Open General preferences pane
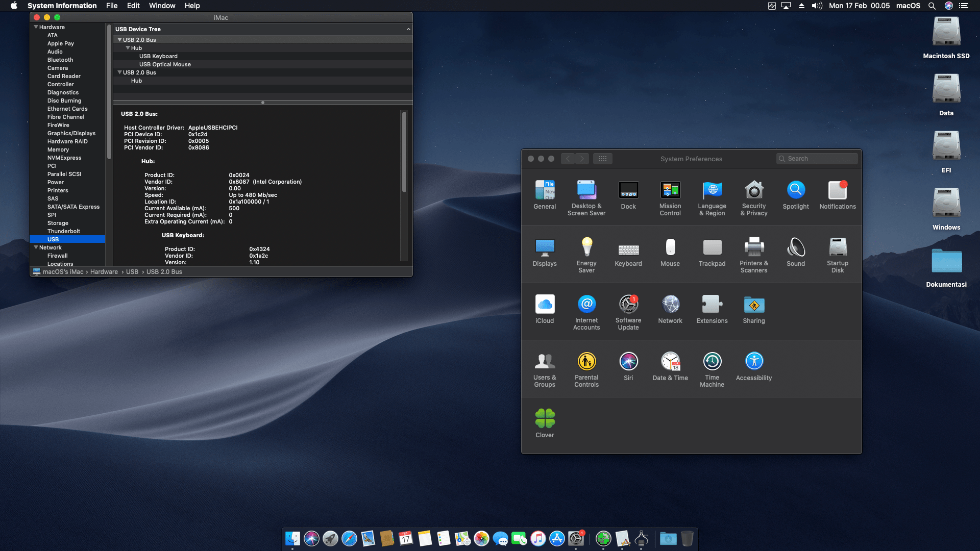 pyautogui.click(x=545, y=195)
